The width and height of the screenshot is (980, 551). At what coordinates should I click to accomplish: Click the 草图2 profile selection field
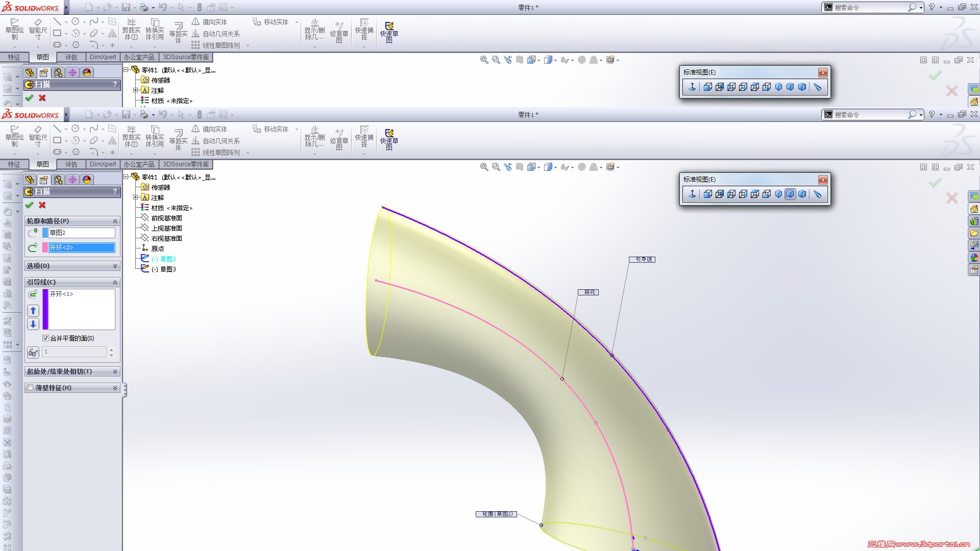82,233
